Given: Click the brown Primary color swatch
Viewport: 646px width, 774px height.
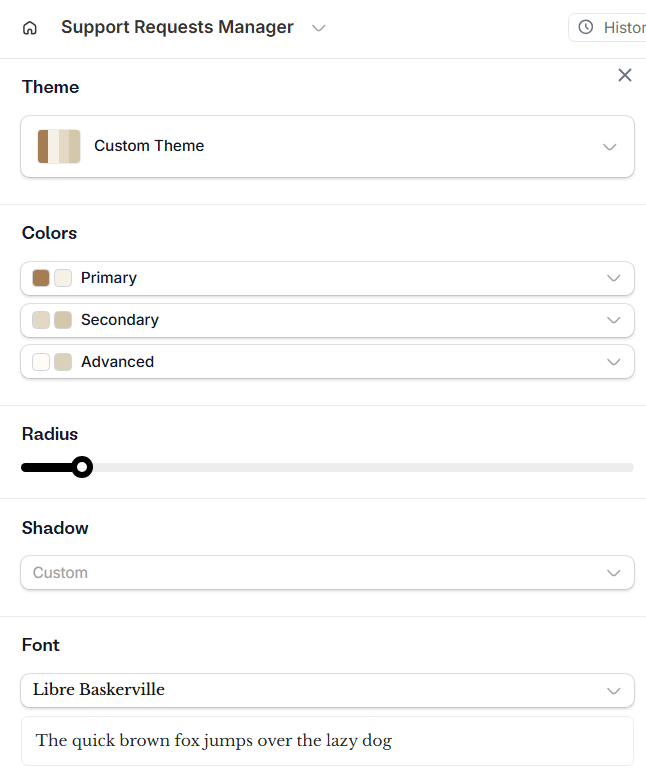Looking at the screenshot, I should pos(41,278).
